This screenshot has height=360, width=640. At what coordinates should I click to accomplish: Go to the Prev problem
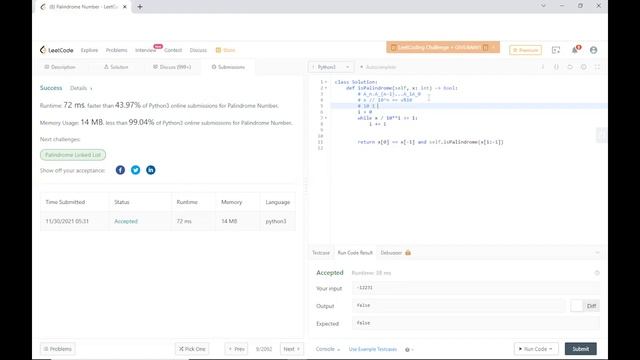click(x=236, y=349)
